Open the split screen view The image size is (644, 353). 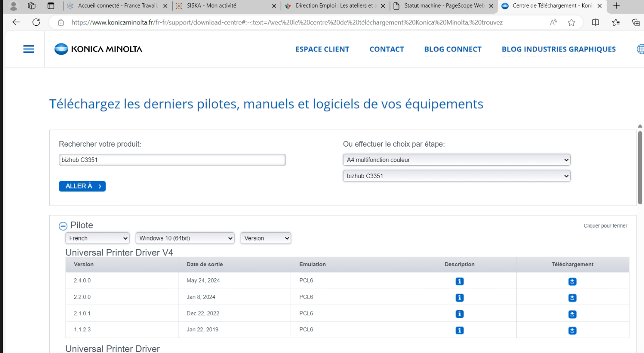point(595,22)
